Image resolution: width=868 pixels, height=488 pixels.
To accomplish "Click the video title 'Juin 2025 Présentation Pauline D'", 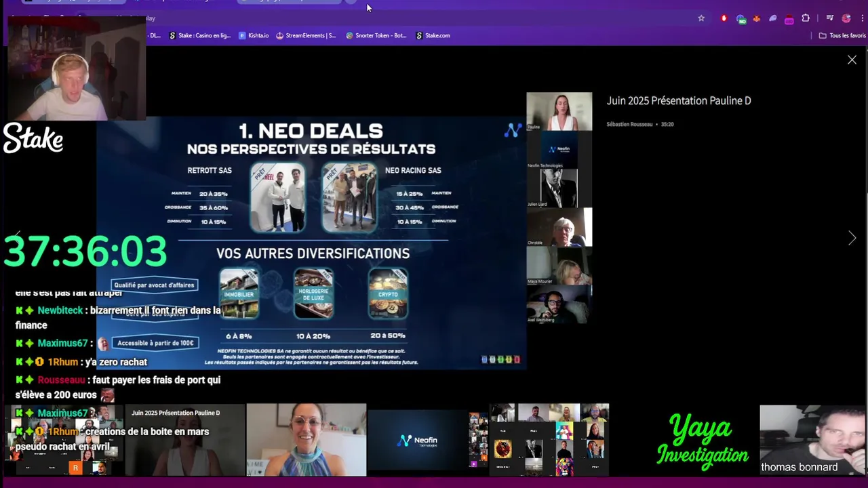I will tap(679, 100).
